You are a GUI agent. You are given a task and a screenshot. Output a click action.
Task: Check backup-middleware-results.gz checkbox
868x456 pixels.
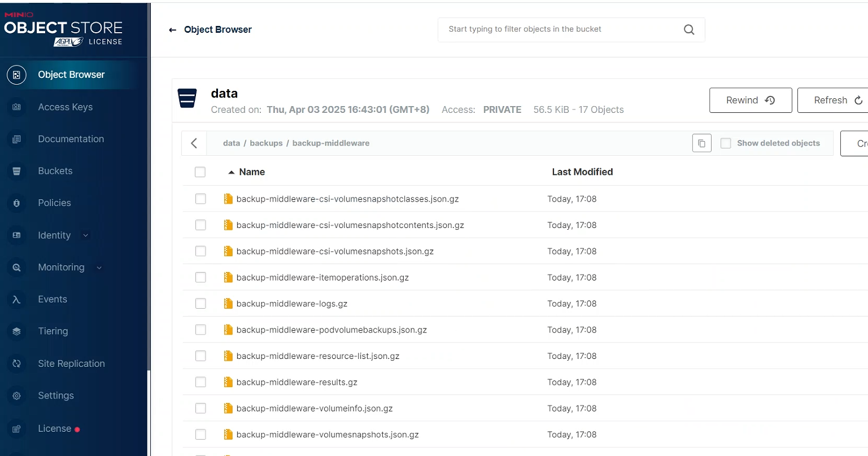coord(200,382)
